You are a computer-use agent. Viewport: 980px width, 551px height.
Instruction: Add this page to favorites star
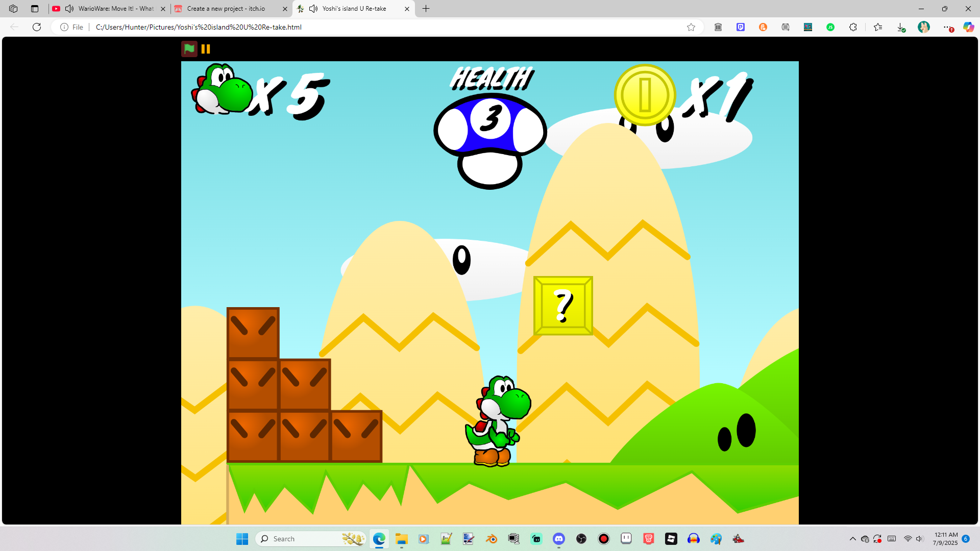point(691,27)
